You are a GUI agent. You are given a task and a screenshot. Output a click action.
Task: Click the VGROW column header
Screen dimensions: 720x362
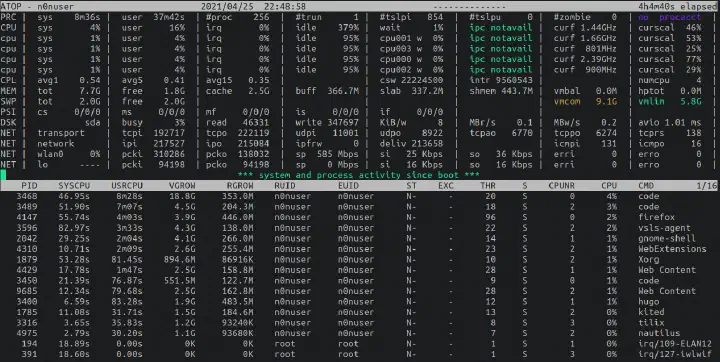[x=182, y=186]
